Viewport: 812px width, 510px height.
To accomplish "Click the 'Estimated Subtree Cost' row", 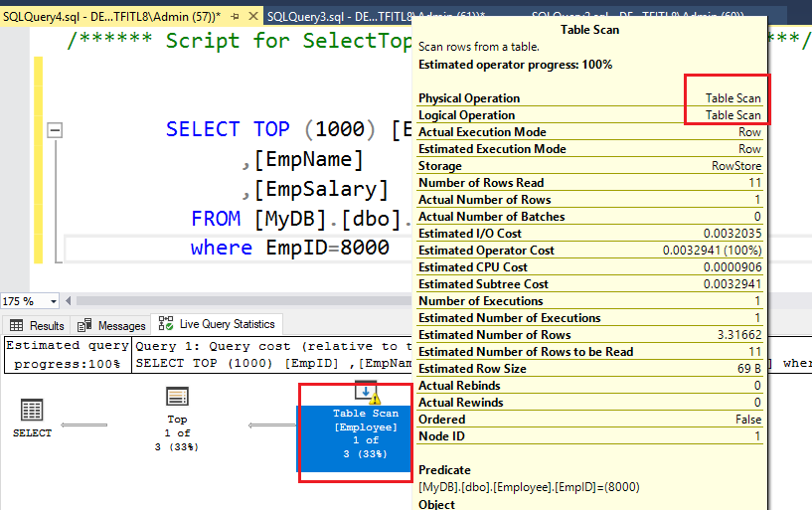I will (x=589, y=284).
